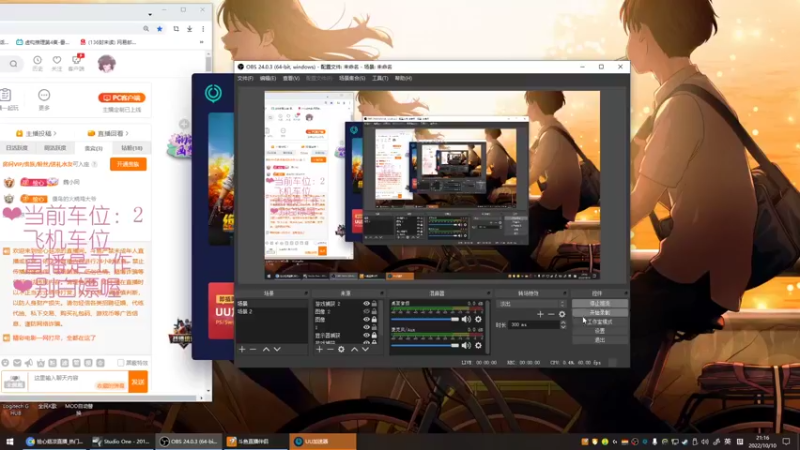Image resolution: width=800 pixels, height=450 pixels.
Task: Open the 场景集合(S) menu in OBS
Action: pyautogui.click(x=352, y=79)
